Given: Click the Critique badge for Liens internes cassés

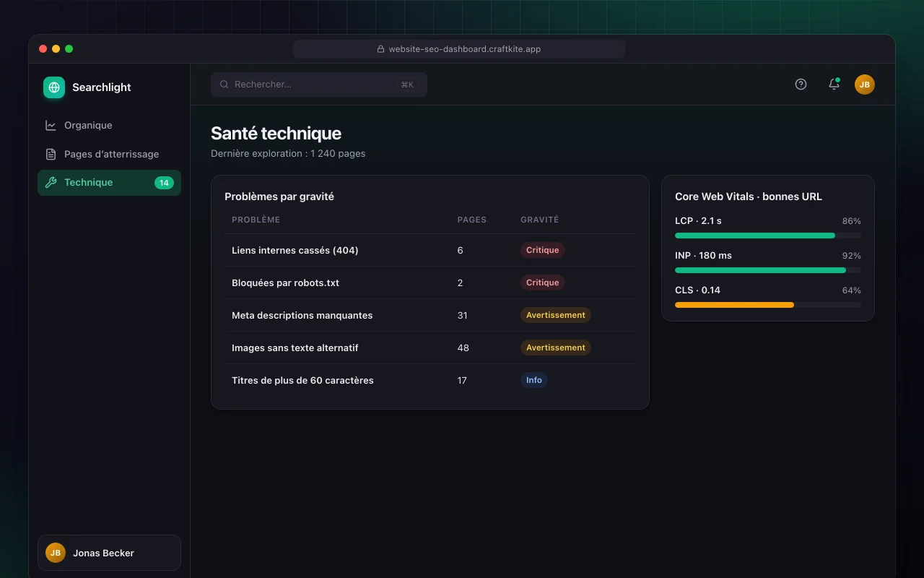Looking at the screenshot, I should [x=543, y=250].
